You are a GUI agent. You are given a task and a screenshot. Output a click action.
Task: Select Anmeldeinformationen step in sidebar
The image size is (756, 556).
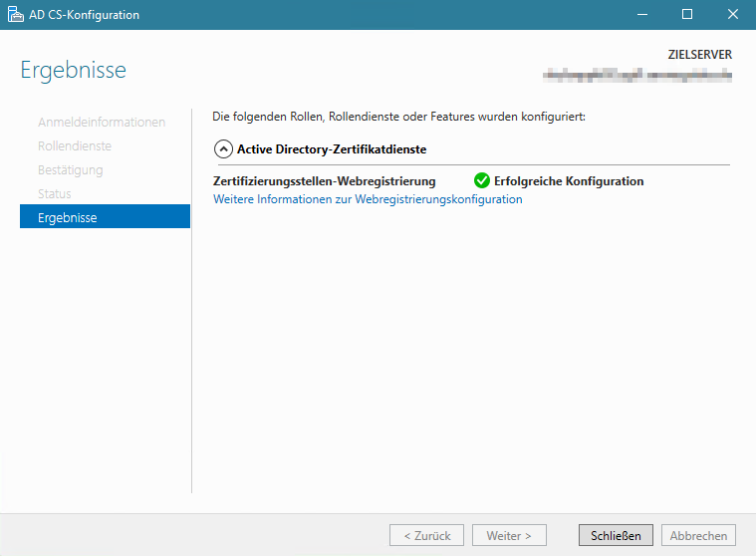102,122
